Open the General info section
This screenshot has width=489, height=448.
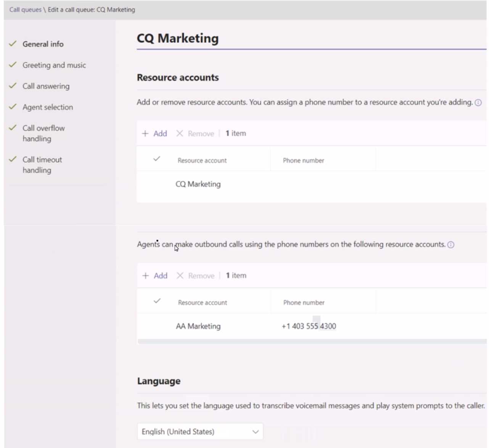[x=43, y=44]
